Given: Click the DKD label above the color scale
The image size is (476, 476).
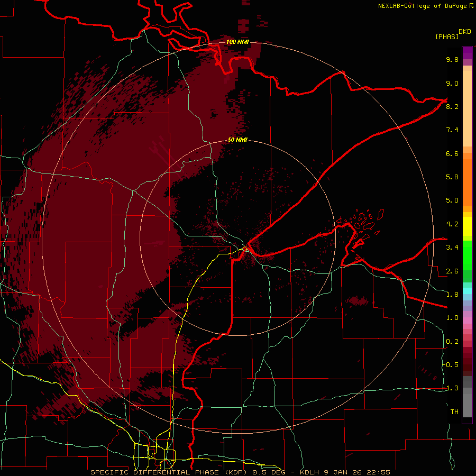Looking at the screenshot, I should [465, 32].
